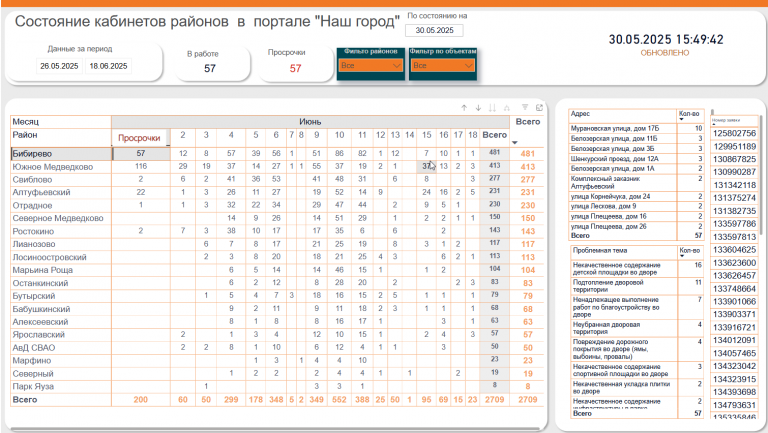Click the По состоянию на date 30.05.2025
This screenshot has height=433, width=768.
click(x=434, y=30)
